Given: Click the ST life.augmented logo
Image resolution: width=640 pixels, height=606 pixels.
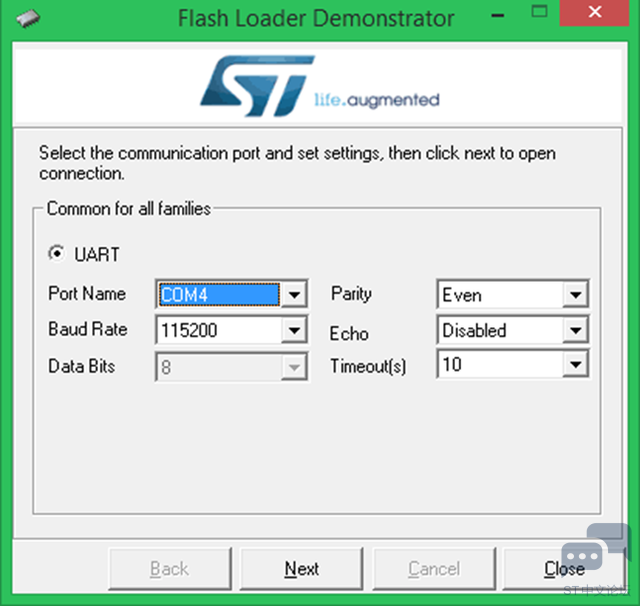Looking at the screenshot, I should pyautogui.click(x=320, y=86).
